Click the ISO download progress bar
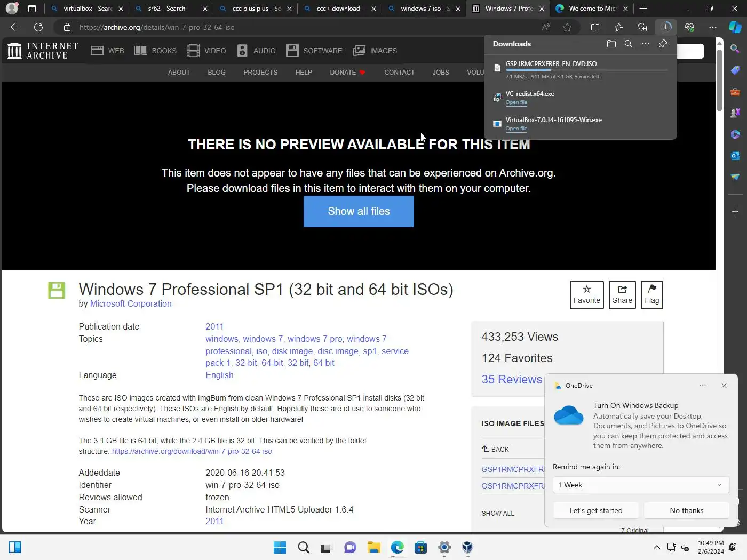 pos(586,70)
